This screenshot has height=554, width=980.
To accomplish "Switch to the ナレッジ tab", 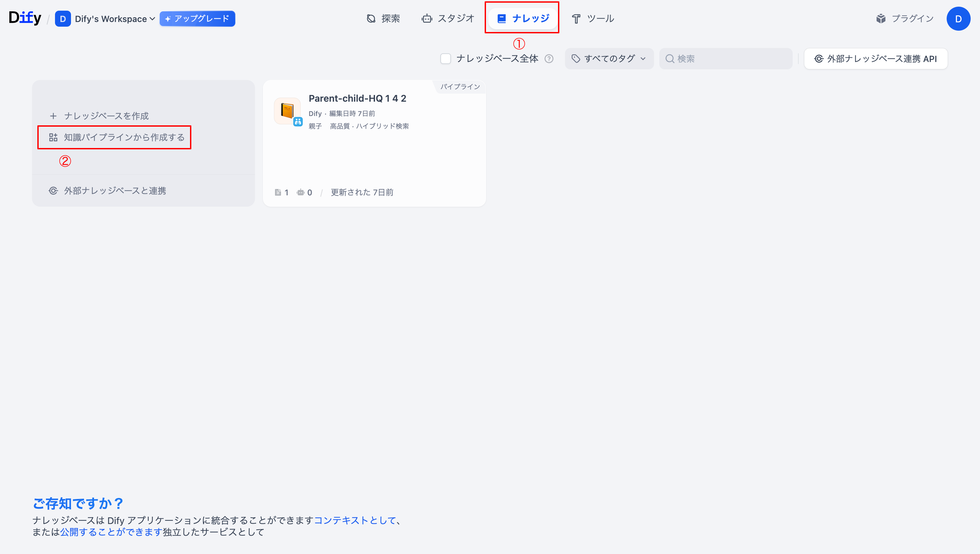I will (522, 18).
